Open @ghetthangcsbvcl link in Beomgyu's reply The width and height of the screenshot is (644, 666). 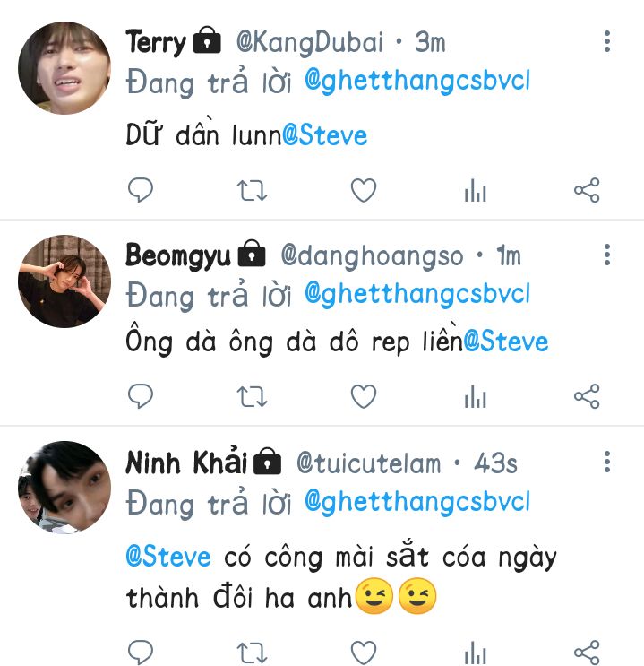[x=417, y=294]
